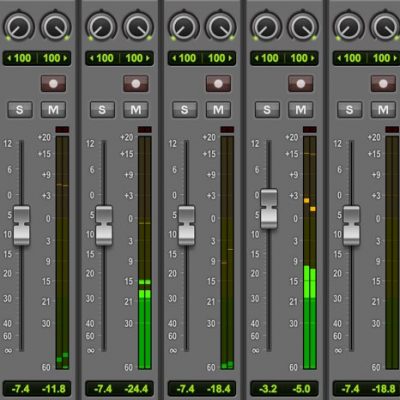Arm the record button on the -3.2 fader channel

(x=301, y=83)
